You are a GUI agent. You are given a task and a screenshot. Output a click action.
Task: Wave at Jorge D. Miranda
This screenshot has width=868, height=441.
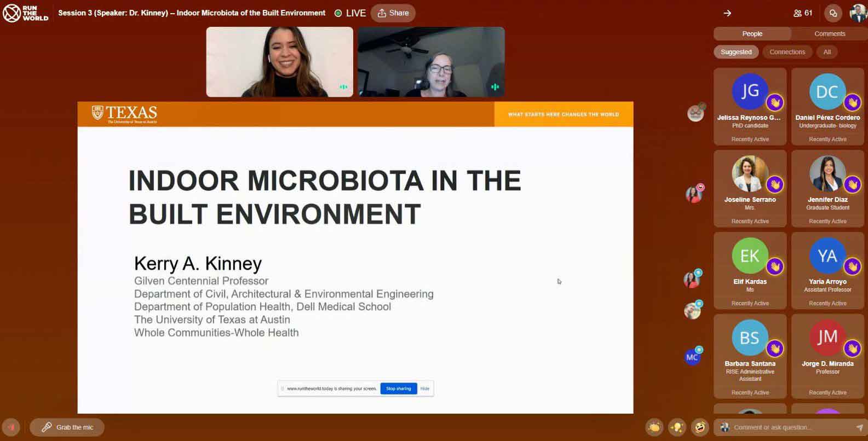pos(852,348)
